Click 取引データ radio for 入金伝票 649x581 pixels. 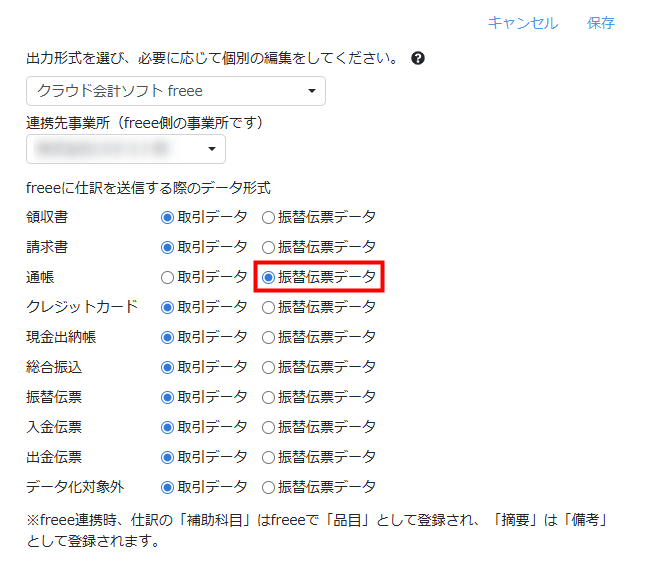tap(168, 427)
